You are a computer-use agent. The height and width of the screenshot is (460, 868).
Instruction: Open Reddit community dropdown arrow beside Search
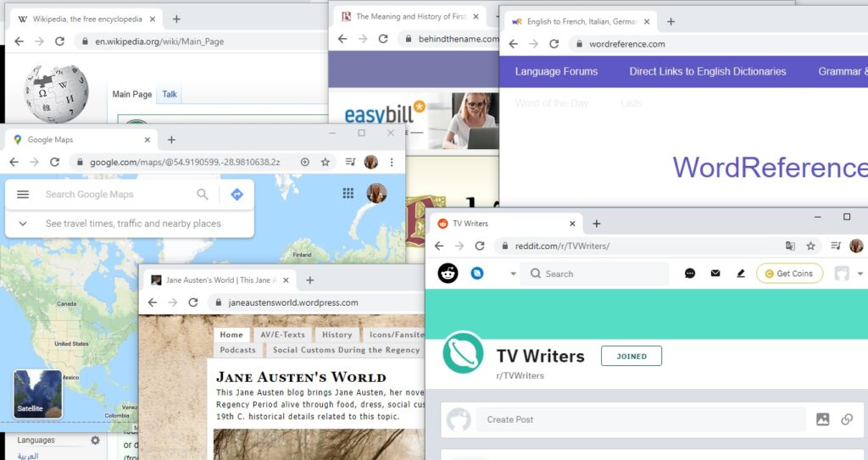(x=513, y=274)
